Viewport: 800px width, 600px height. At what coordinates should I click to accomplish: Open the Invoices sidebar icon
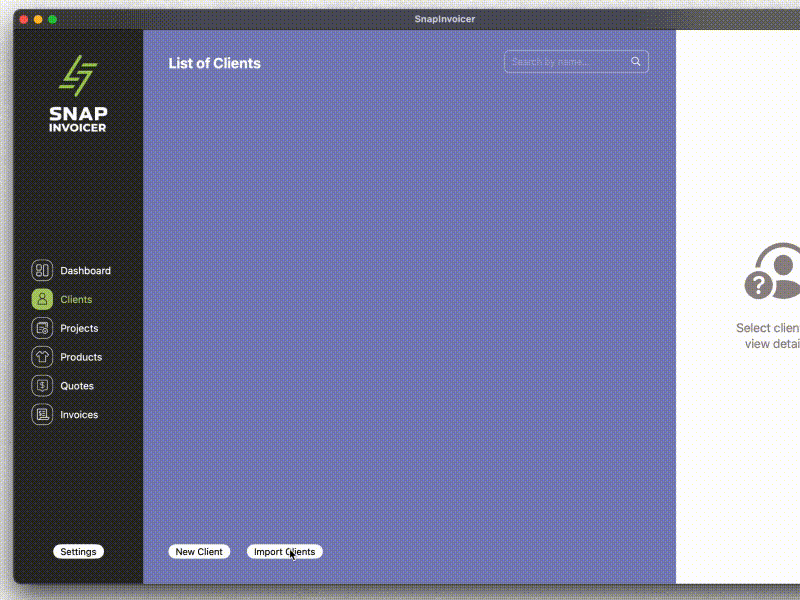[x=42, y=415]
